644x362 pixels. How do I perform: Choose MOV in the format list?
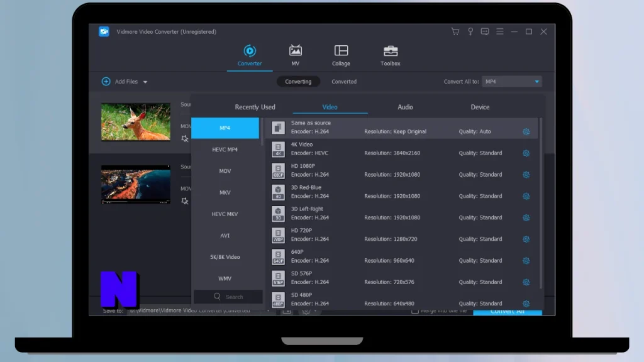(x=225, y=171)
